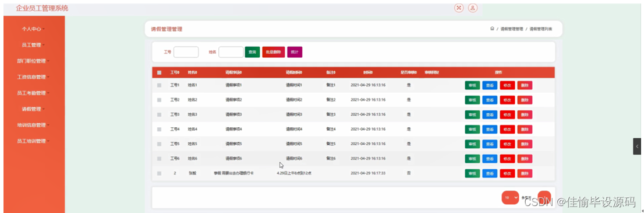This screenshot has height=213, width=644.
Task: Expand 员工考勤管理 sidebar menu
Action: point(33,93)
